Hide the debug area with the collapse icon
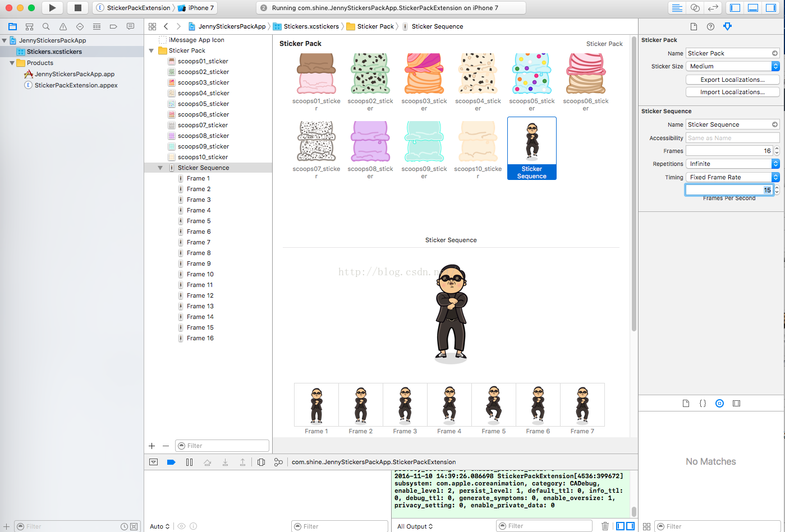Screen dimensions: 785x532 [153, 462]
